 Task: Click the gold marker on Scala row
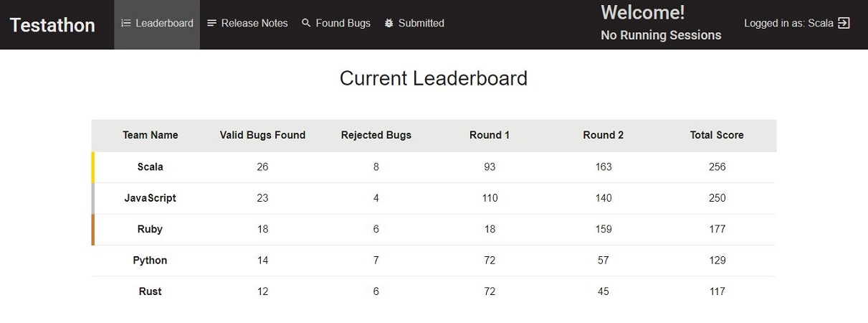(x=93, y=167)
